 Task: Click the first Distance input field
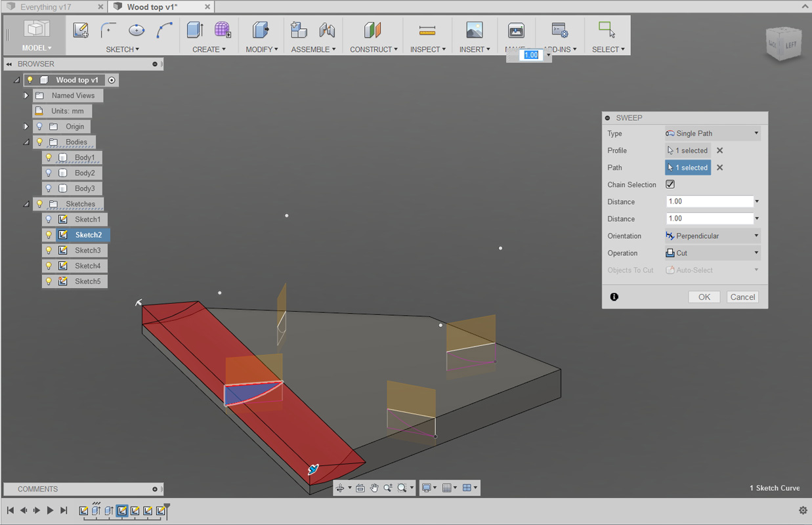709,201
